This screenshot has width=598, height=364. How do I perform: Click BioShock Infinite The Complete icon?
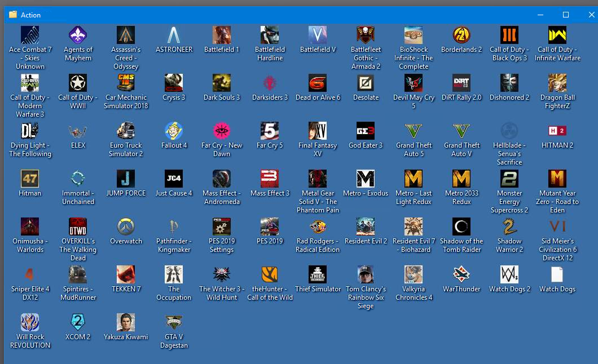414,35
